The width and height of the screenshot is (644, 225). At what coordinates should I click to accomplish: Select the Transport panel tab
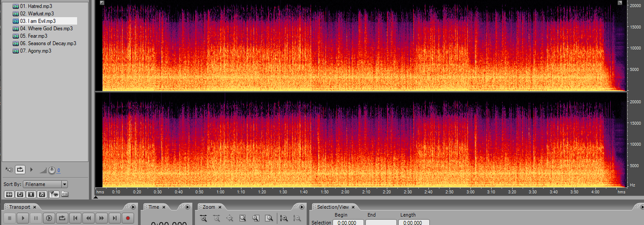(20, 207)
